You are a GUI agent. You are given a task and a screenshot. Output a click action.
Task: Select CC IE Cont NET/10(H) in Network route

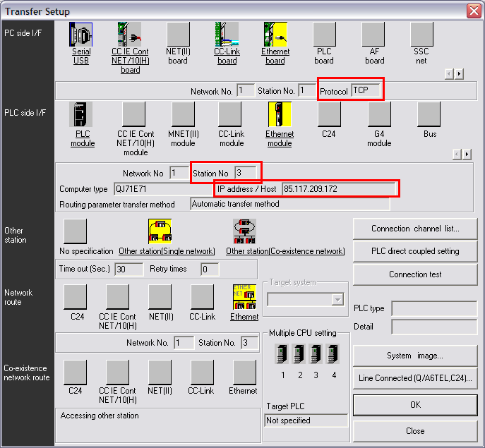117,297
